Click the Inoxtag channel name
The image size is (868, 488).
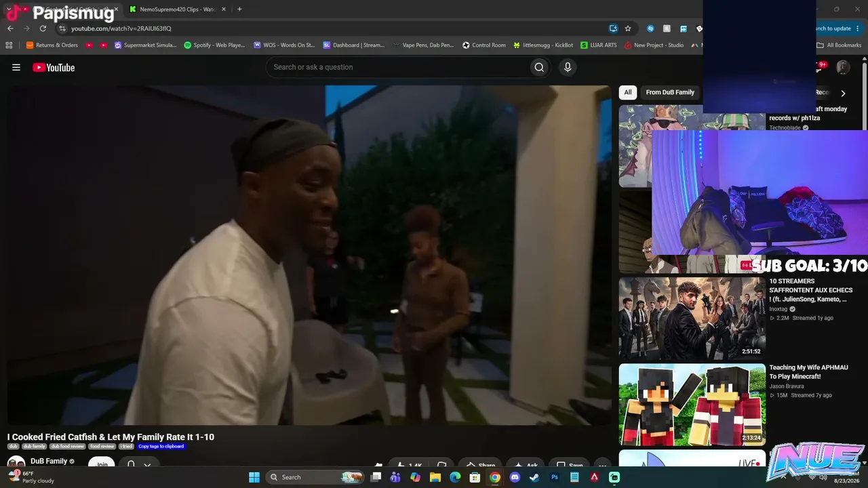click(778, 309)
